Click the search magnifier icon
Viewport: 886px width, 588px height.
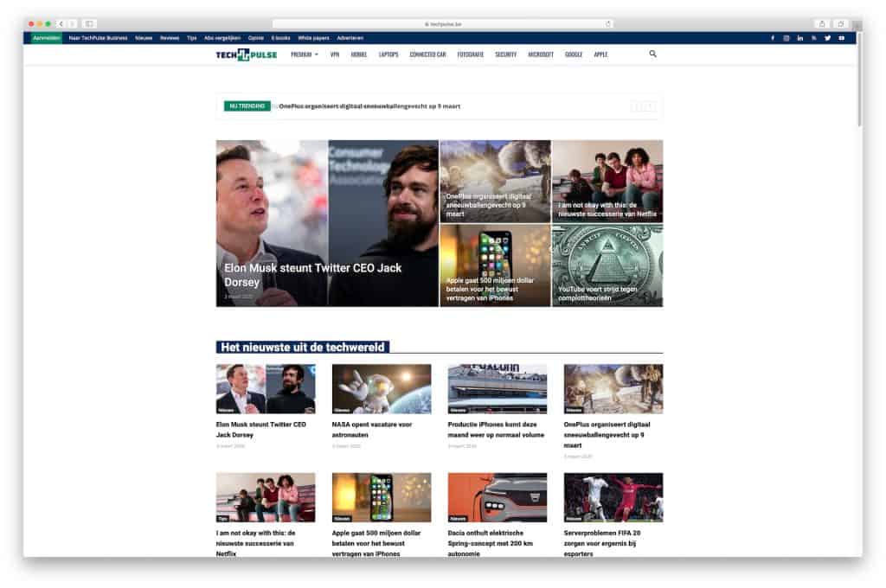[652, 54]
